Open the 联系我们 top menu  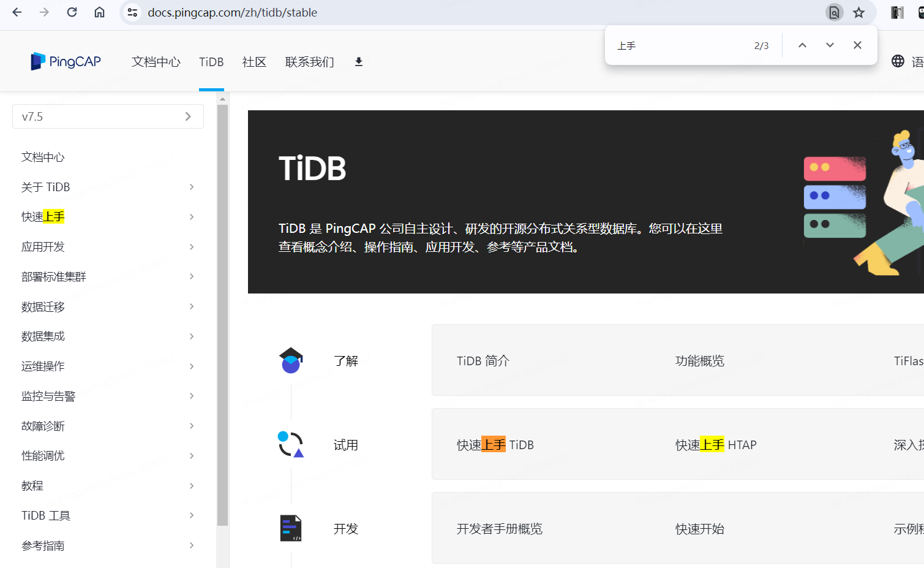coord(310,62)
